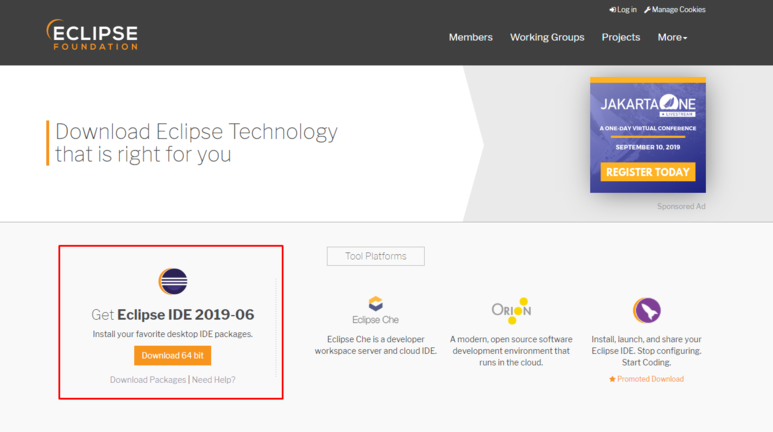773x432 pixels.
Task: Click the 'September 10, 2019' date in ad
Action: pyautogui.click(x=648, y=147)
